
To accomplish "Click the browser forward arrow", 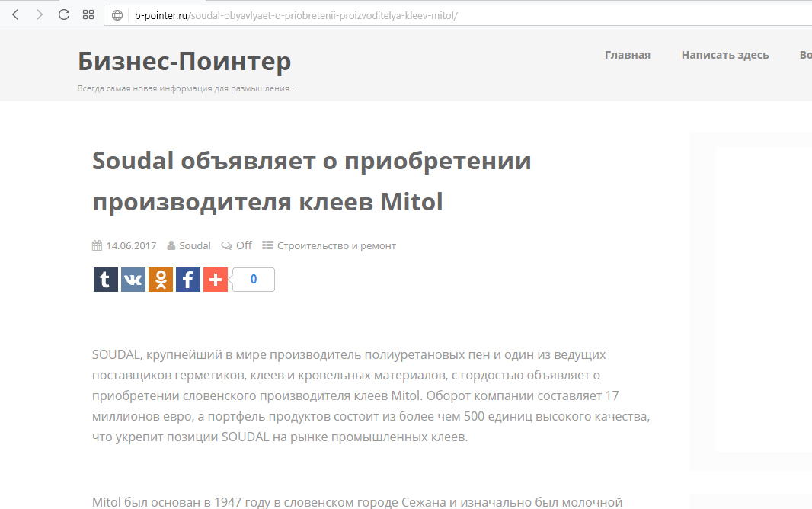I will (x=40, y=15).
